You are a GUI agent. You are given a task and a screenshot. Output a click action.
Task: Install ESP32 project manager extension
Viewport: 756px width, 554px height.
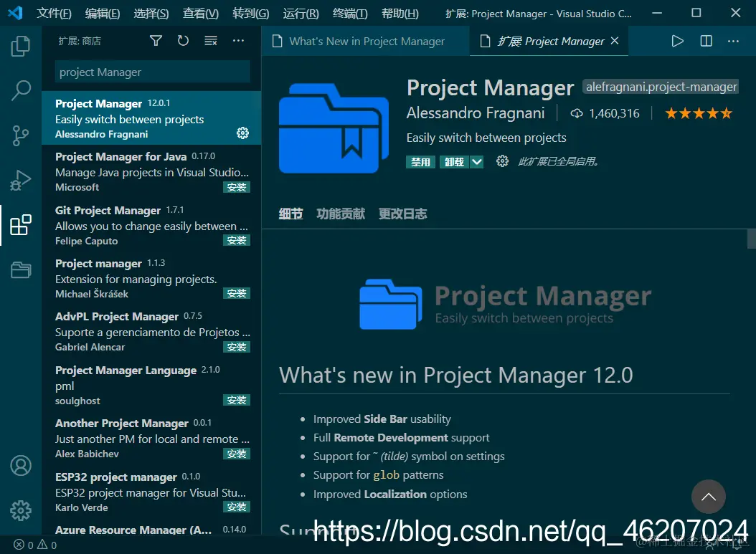pyautogui.click(x=236, y=507)
